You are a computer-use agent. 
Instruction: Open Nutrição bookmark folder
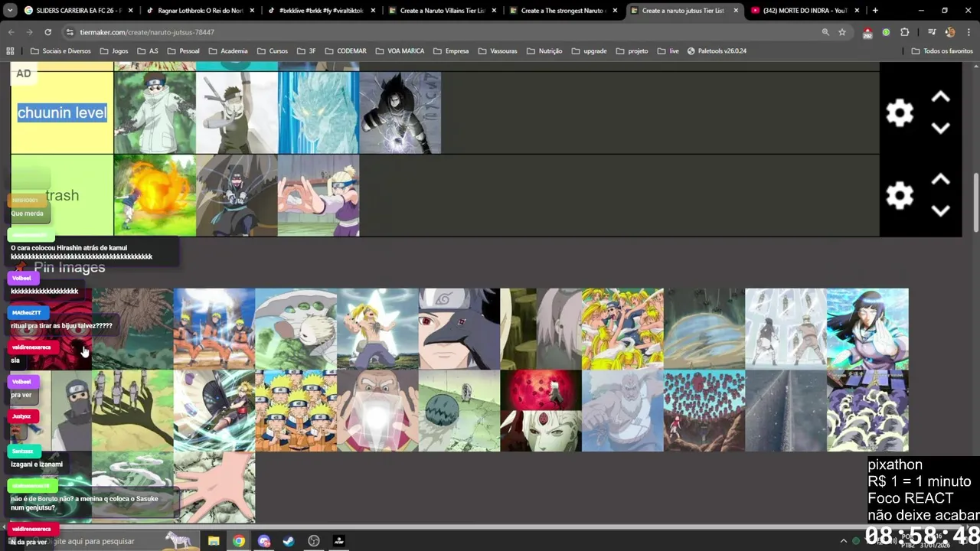tap(544, 51)
